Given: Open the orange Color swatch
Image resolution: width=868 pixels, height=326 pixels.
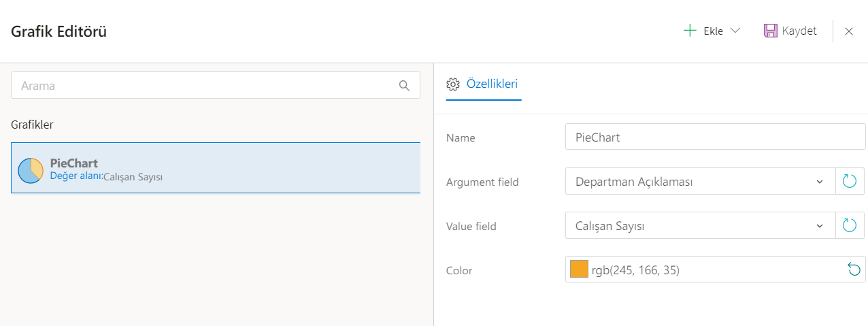Looking at the screenshot, I should 579,270.
